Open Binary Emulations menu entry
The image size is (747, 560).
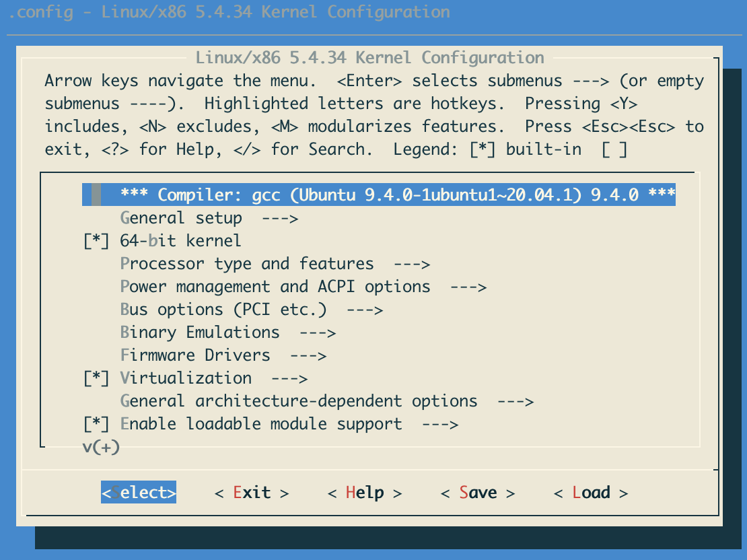tap(200, 332)
